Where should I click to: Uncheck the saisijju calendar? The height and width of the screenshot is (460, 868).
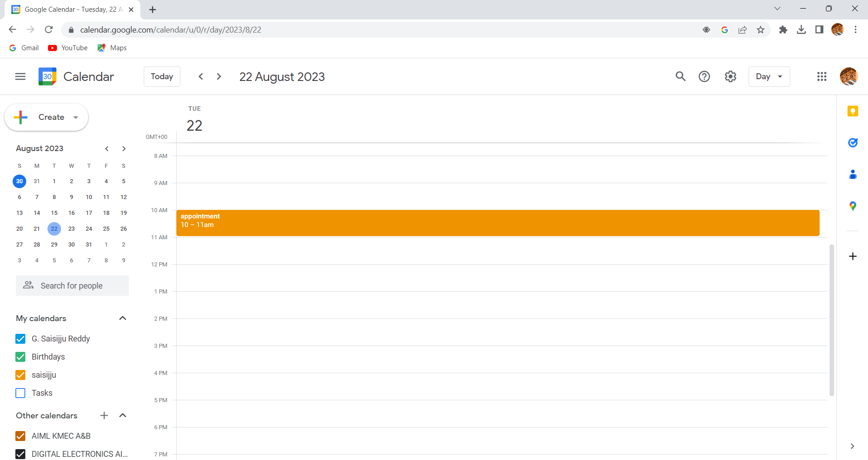point(20,375)
